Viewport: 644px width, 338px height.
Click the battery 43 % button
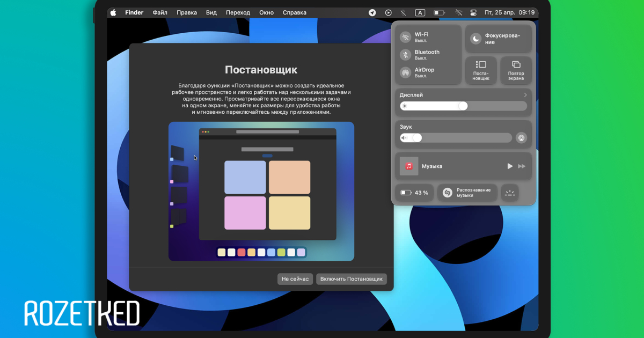click(414, 193)
